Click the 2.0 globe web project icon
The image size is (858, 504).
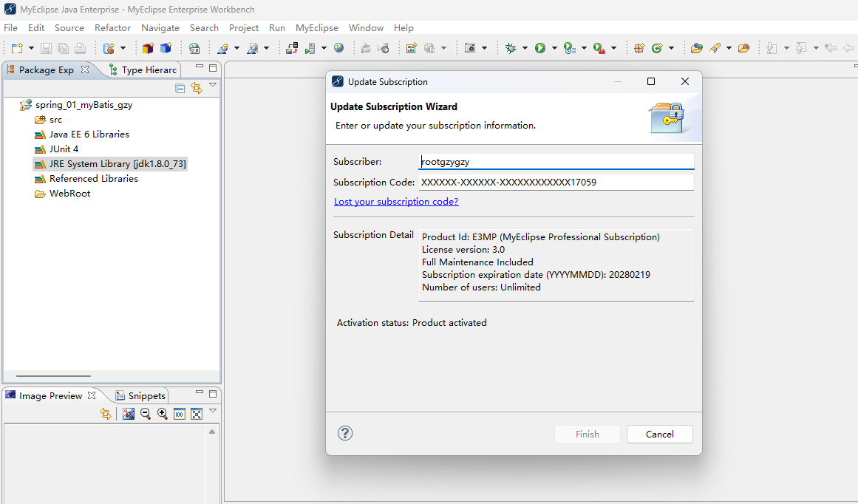tap(194, 48)
